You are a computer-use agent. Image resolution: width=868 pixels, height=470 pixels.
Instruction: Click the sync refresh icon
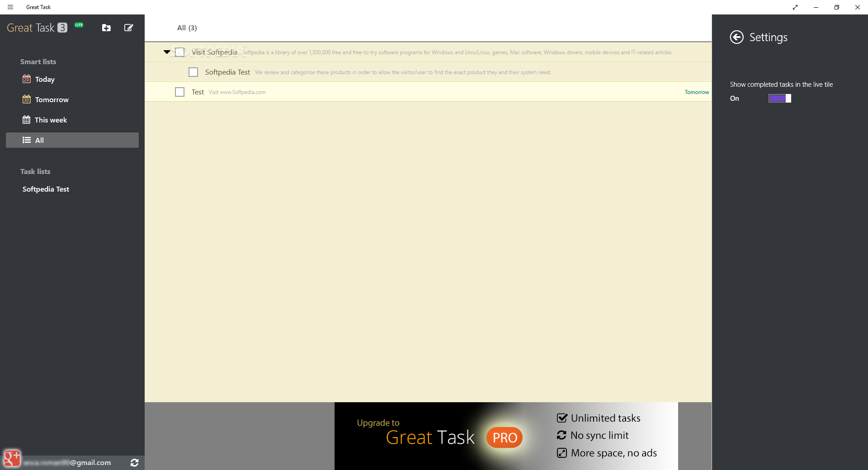pyautogui.click(x=134, y=463)
